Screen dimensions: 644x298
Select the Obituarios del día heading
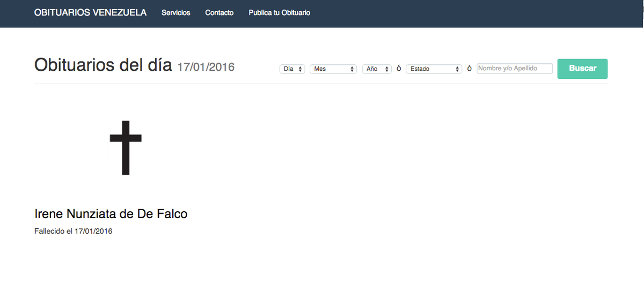[x=103, y=65]
